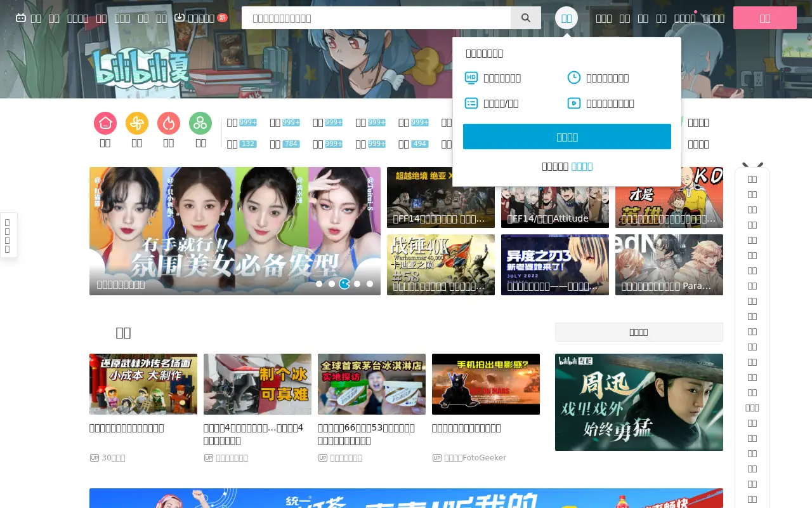Image resolution: width=812 pixels, height=508 pixels.
Task: Select the highlighted active carousel dot
Action: [344, 284]
